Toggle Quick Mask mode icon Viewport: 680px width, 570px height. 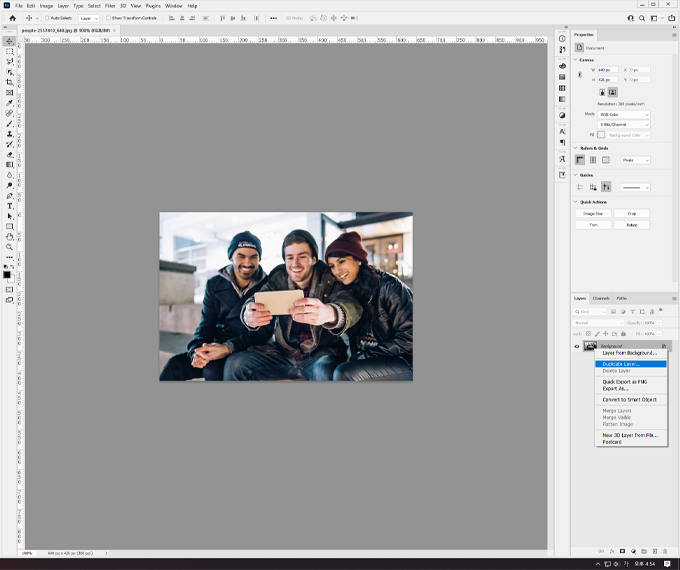tap(9, 289)
